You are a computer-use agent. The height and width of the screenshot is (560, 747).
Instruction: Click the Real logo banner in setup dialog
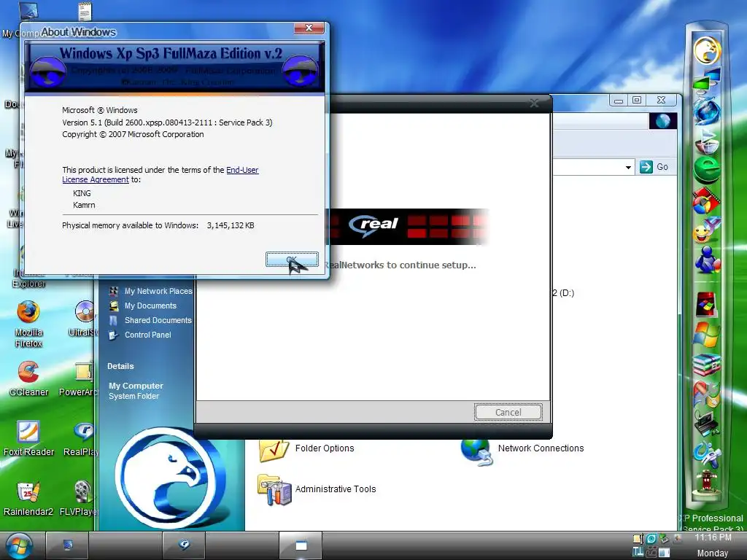pos(407,226)
